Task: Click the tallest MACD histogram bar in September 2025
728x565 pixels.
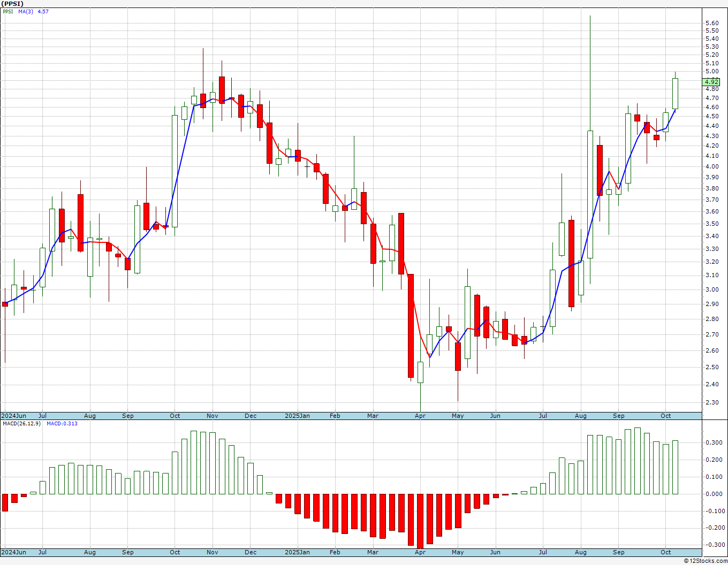Action: tap(638, 461)
